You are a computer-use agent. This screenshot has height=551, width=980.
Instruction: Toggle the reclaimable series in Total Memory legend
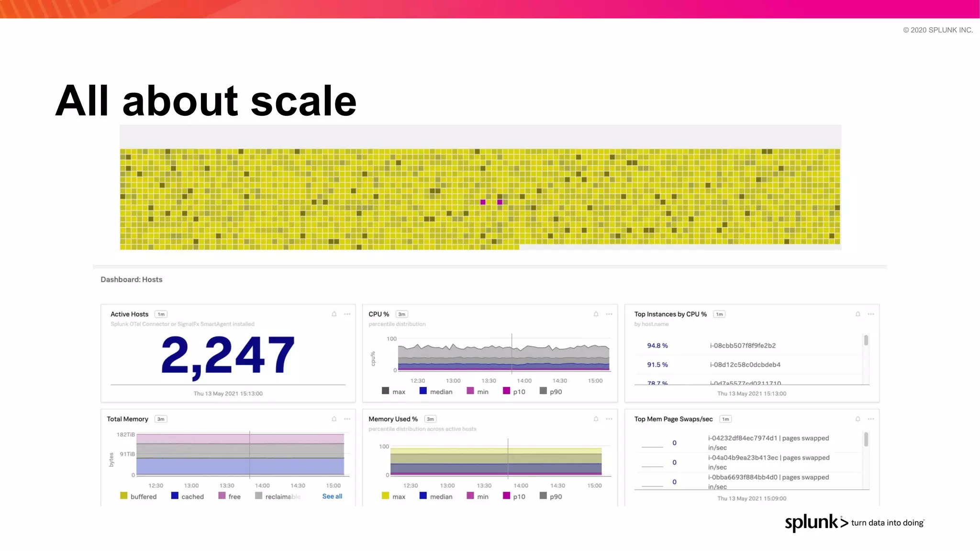278,496
